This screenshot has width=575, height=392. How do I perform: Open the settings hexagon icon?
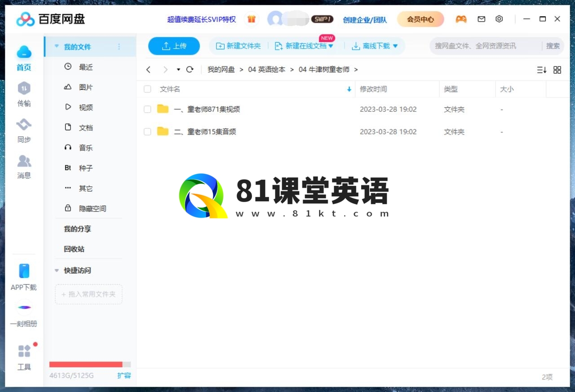[x=499, y=19]
